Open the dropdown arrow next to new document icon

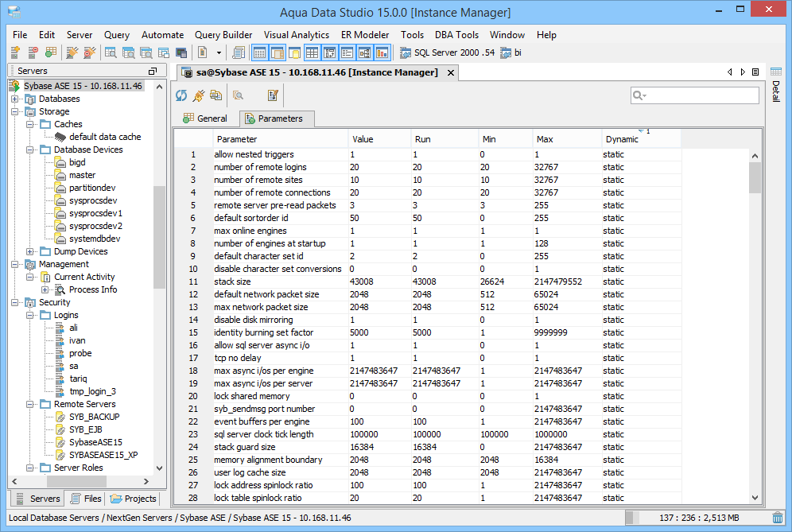coord(219,52)
